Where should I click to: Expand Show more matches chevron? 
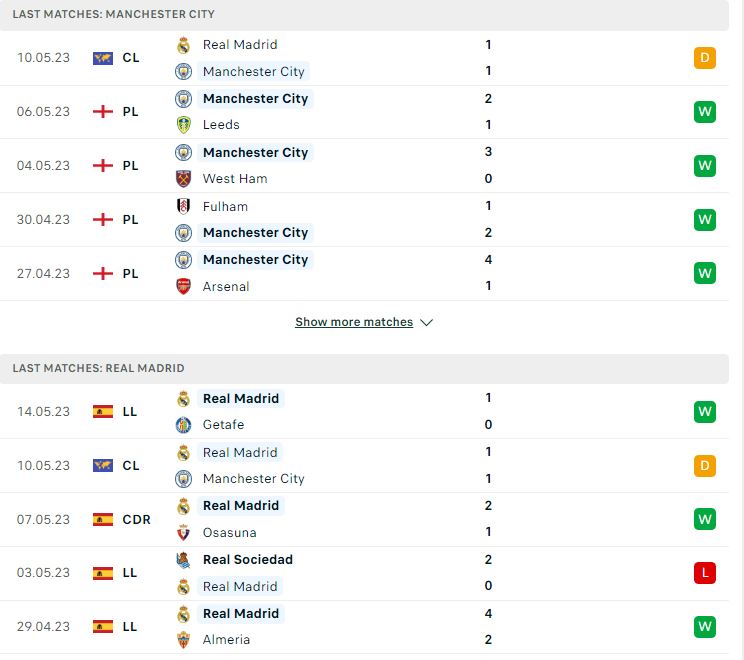pyautogui.click(x=427, y=323)
